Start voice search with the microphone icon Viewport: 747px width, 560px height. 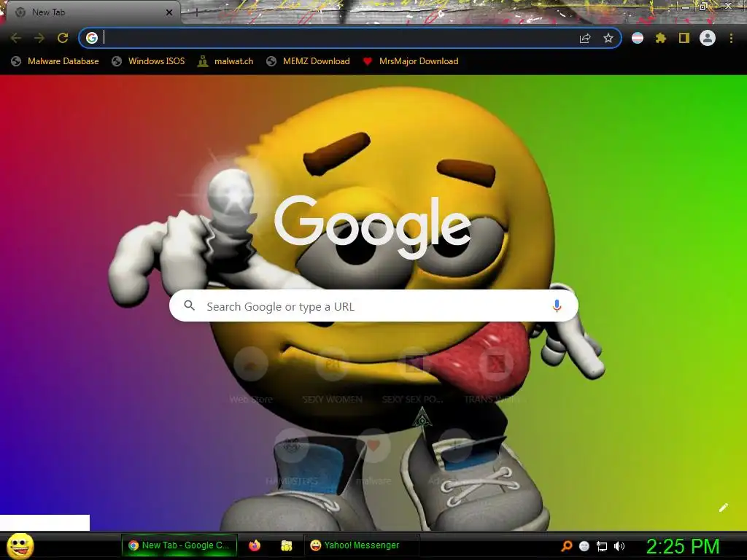click(x=557, y=306)
